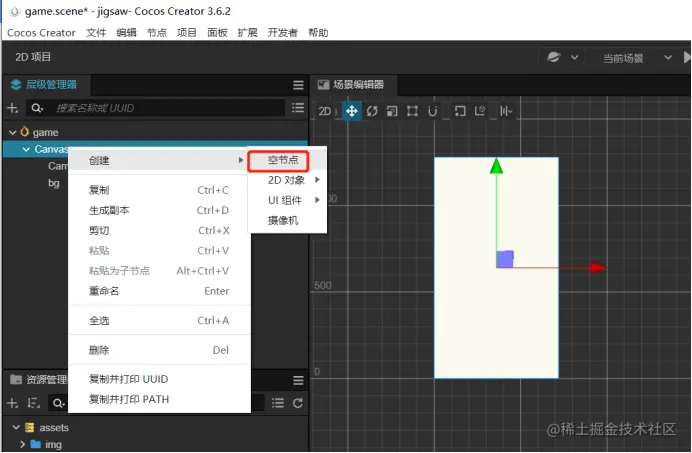Choose 复制并打印 PATH in context menu
This screenshot has width=692, height=453.
pyautogui.click(x=159, y=399)
